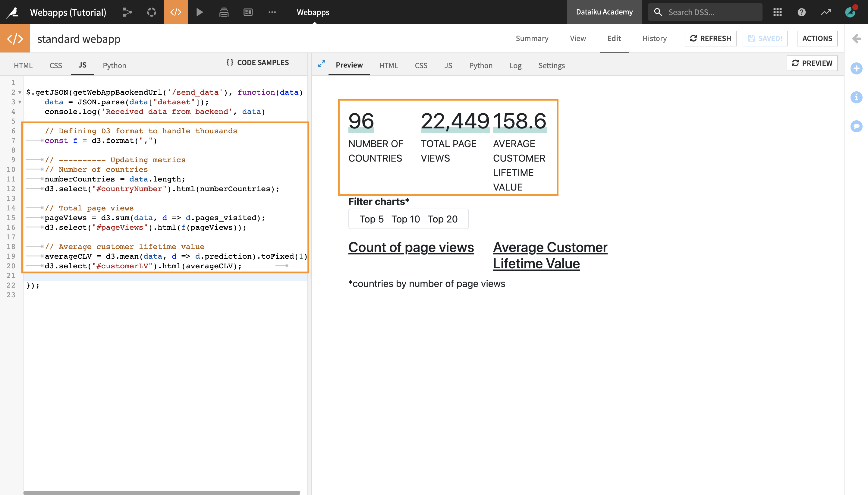Click the PREVIEW button
The width and height of the screenshot is (868, 495).
[812, 63]
